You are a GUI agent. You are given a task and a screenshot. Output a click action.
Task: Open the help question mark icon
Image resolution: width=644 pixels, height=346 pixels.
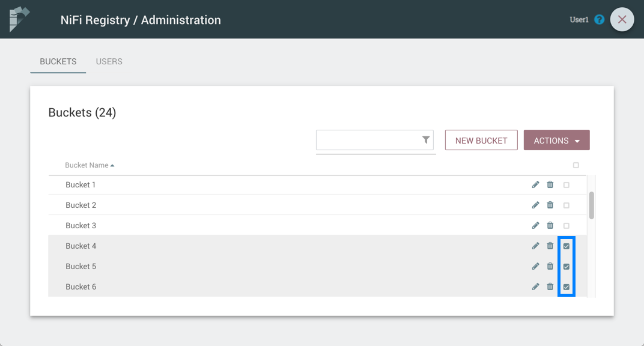599,20
